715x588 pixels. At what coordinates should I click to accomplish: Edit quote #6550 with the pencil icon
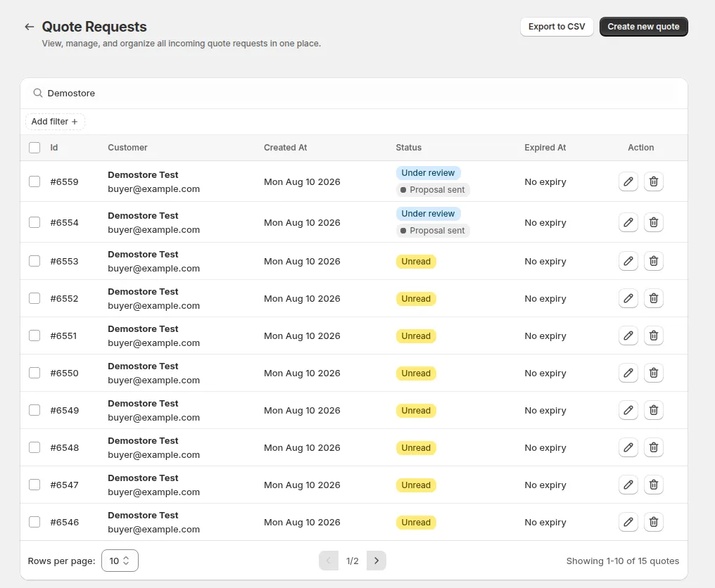point(628,373)
